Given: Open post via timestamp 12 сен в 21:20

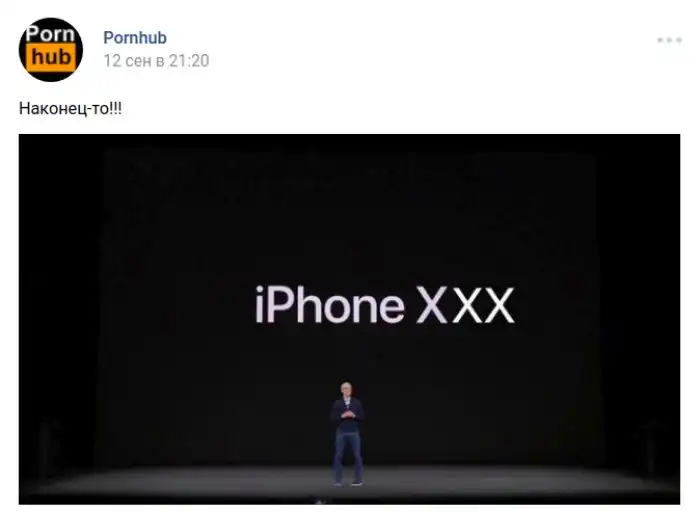Looking at the screenshot, I should pyautogui.click(x=156, y=61).
